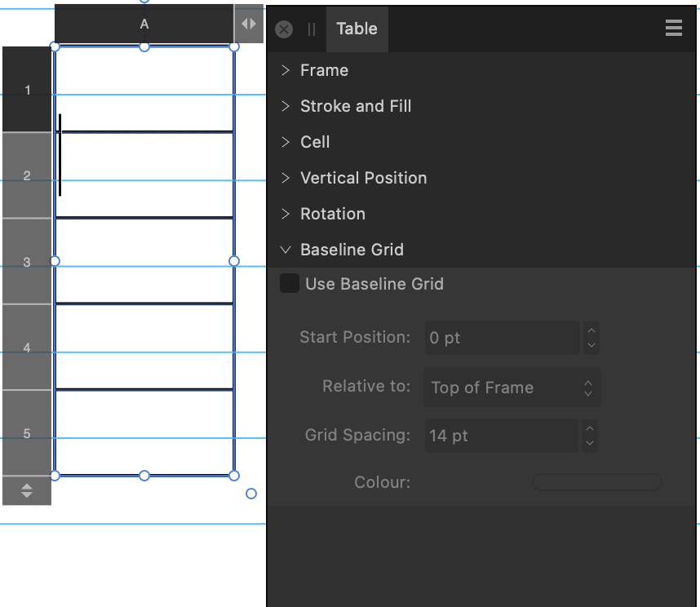Select the row 2 header

pos(27,174)
